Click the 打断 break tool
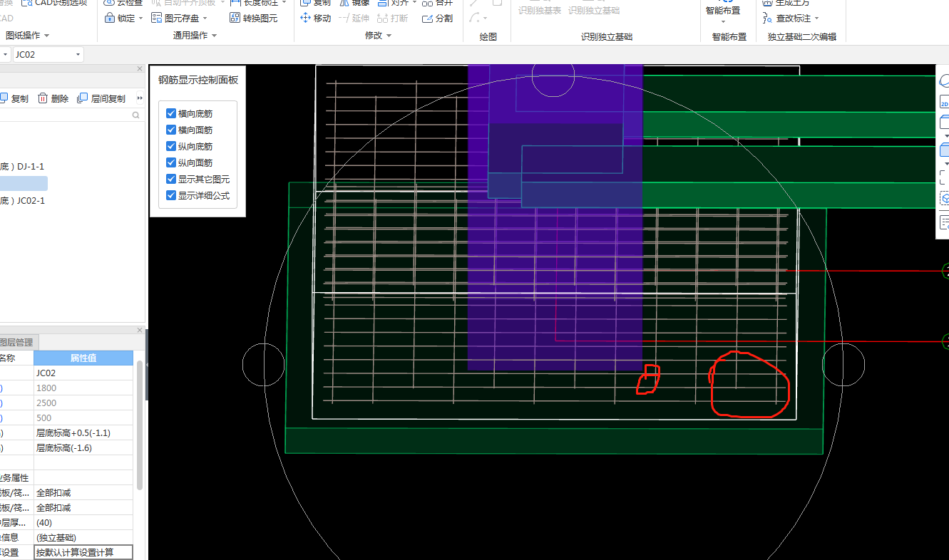Screen dimensions: 949x560 tap(393, 18)
